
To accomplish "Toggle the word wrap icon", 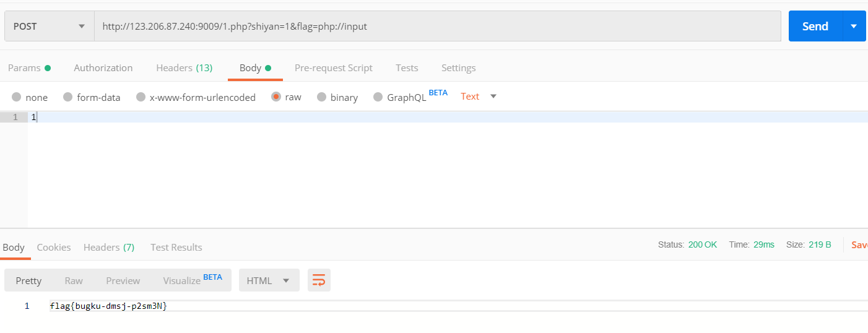I will (x=319, y=280).
